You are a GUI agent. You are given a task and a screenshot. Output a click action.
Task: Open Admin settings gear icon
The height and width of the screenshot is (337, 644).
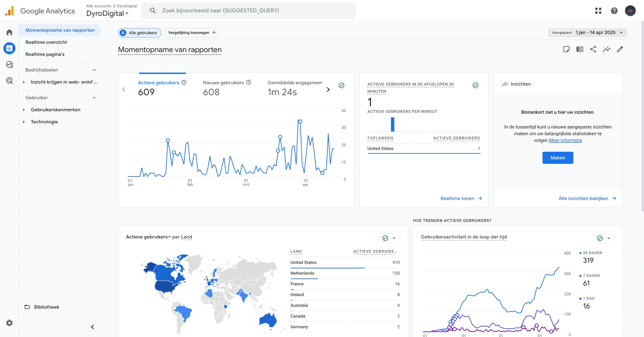(x=9, y=323)
